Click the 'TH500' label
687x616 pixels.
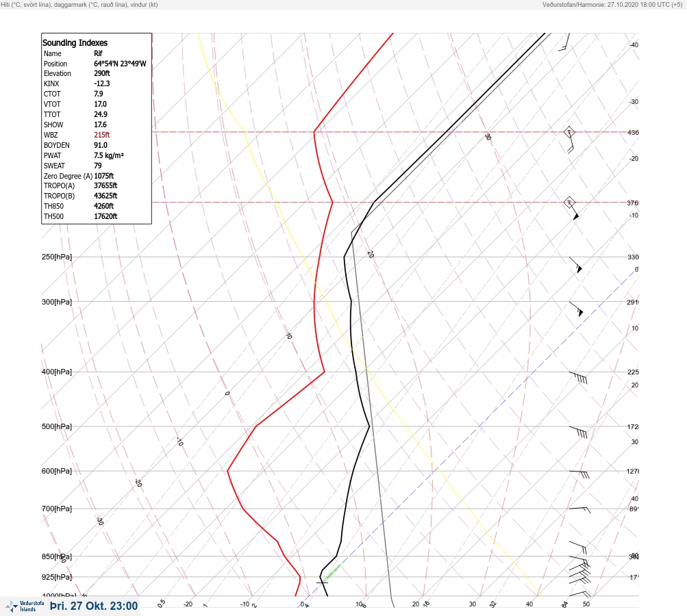click(x=53, y=216)
